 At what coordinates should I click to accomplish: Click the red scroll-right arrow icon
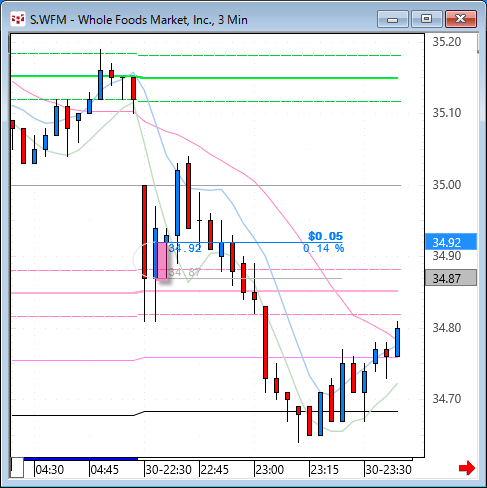467,468
